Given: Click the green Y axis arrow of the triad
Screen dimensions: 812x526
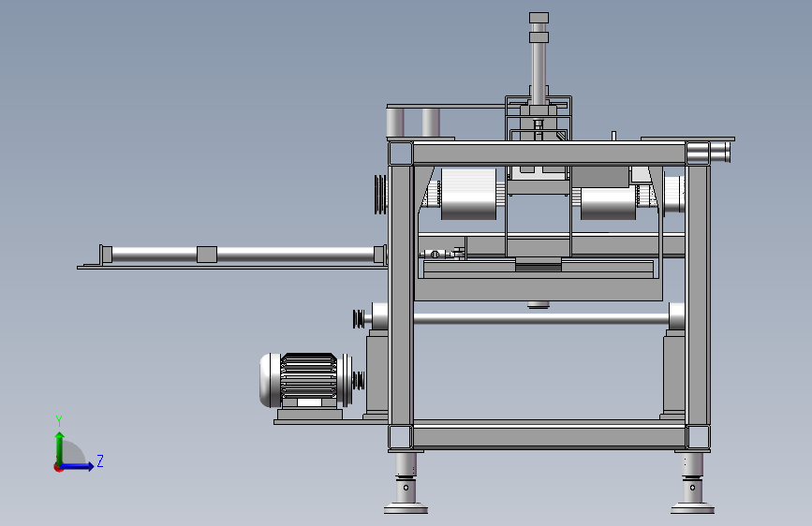Looking at the screenshot, I should click(60, 446).
